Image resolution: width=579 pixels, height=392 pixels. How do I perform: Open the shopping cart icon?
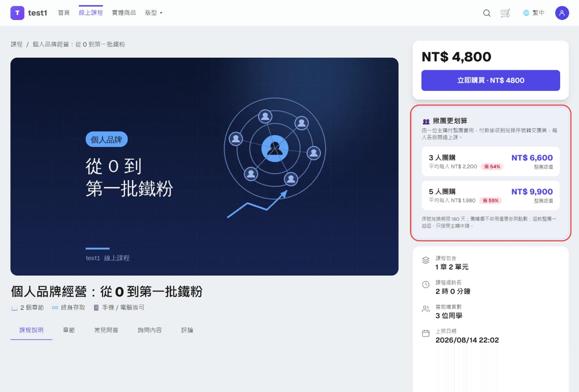505,13
